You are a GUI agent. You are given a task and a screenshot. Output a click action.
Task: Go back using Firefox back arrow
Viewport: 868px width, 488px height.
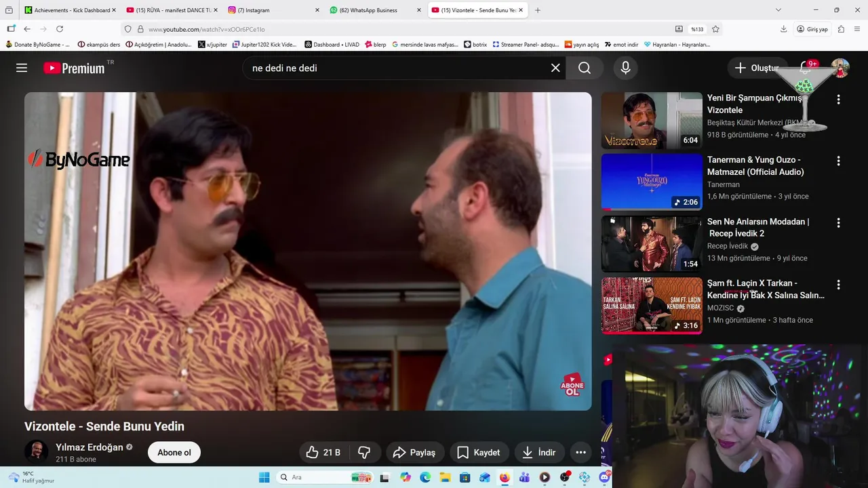(x=27, y=29)
